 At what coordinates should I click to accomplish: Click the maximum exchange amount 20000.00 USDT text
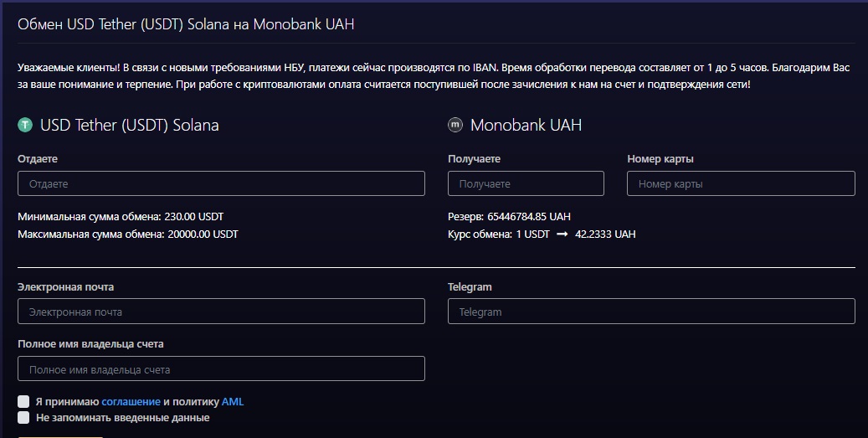(203, 234)
